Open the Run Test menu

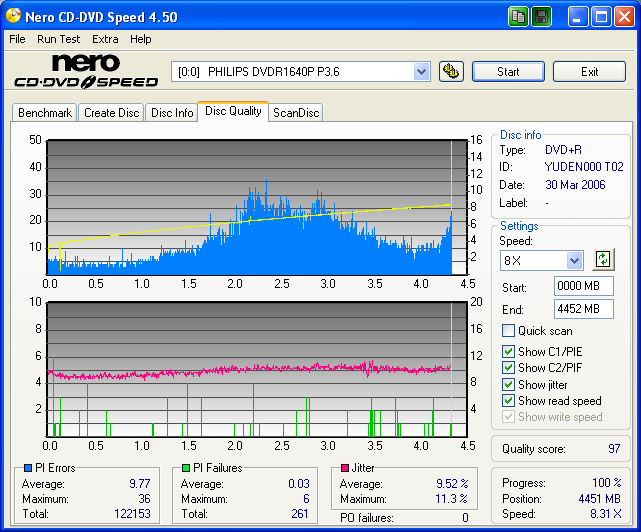tap(58, 39)
